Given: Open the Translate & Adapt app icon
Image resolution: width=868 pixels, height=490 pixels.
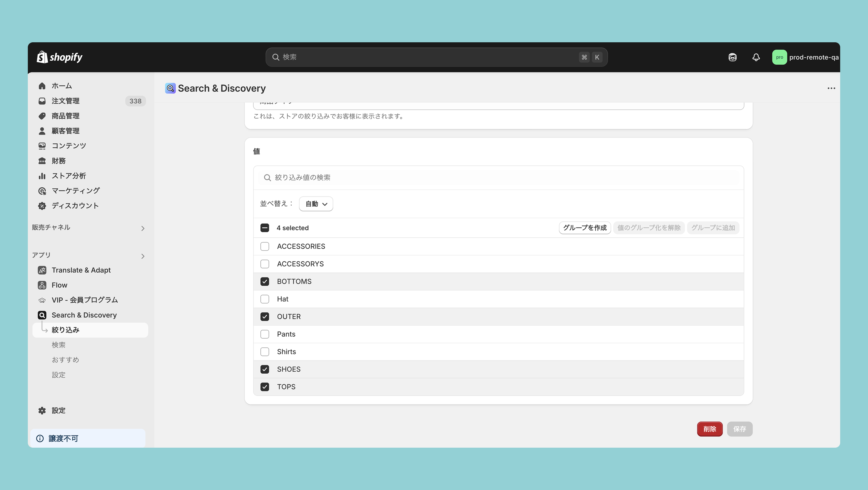Looking at the screenshot, I should click(42, 270).
